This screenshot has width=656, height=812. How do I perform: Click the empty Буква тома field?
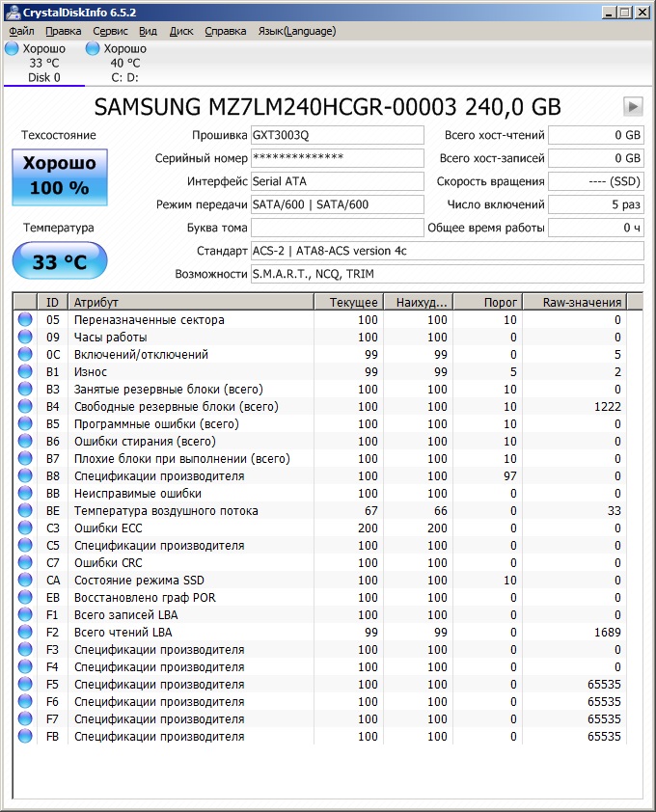[x=338, y=228]
